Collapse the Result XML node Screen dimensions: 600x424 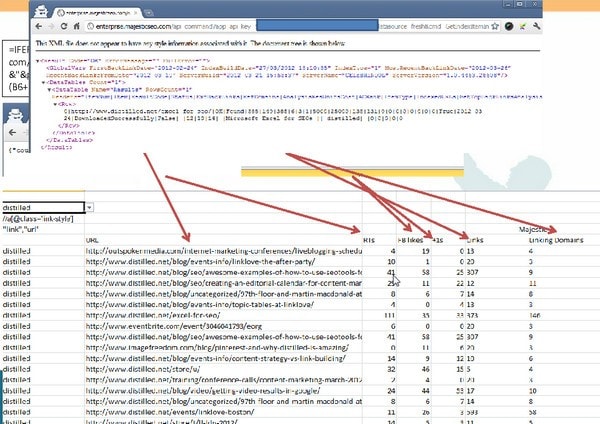pyautogui.click(x=38, y=61)
